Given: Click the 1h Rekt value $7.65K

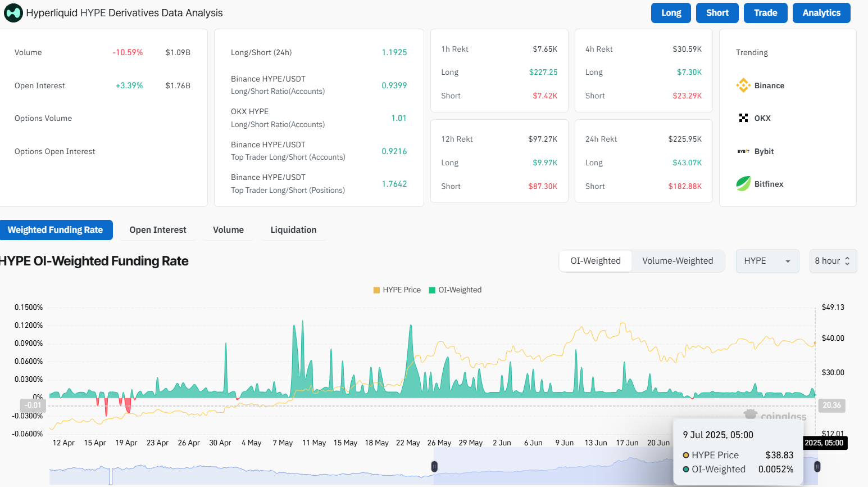Looking at the screenshot, I should [x=545, y=49].
